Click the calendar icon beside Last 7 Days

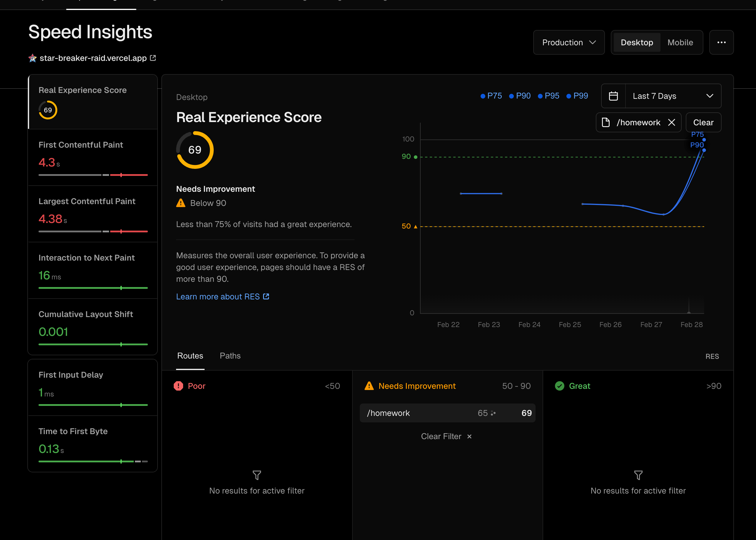click(613, 96)
